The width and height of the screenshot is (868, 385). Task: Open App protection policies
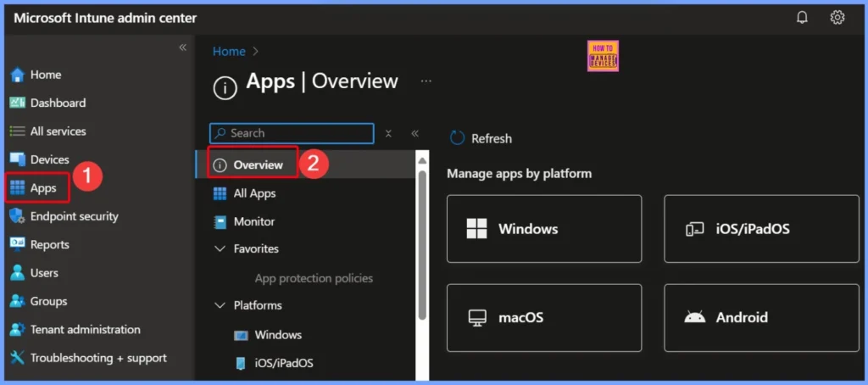point(314,278)
